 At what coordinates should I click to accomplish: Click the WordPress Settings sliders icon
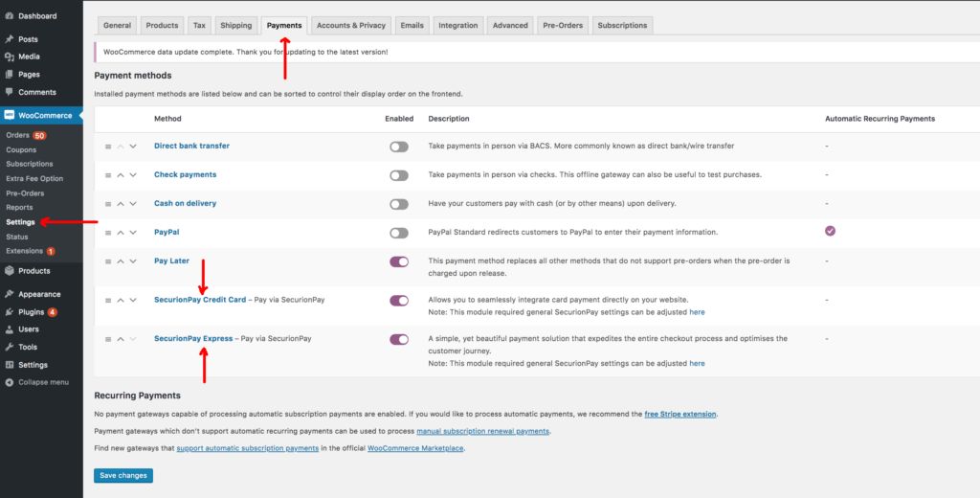[10, 365]
